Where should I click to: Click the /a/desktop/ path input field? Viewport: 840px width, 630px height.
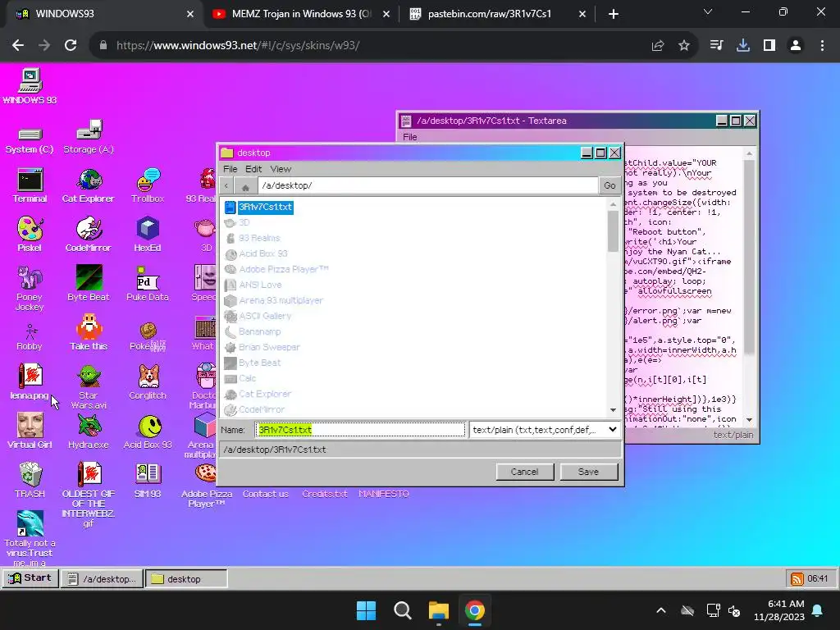427,185
